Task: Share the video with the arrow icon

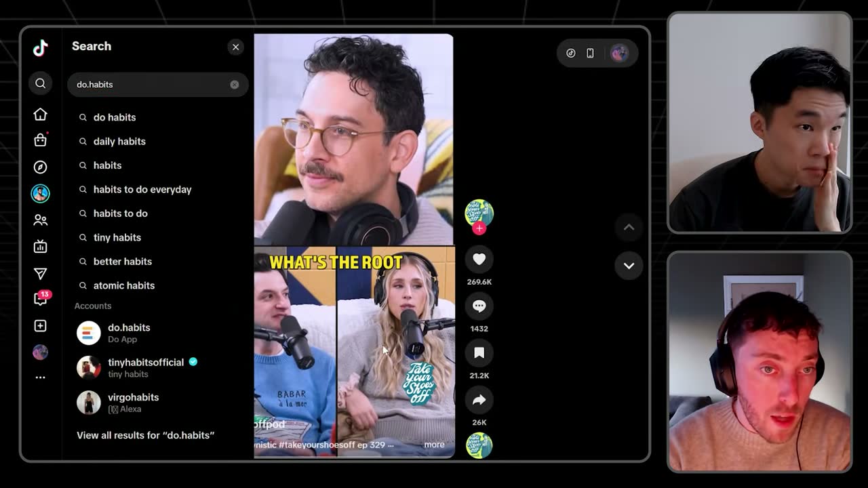Action: tap(479, 400)
